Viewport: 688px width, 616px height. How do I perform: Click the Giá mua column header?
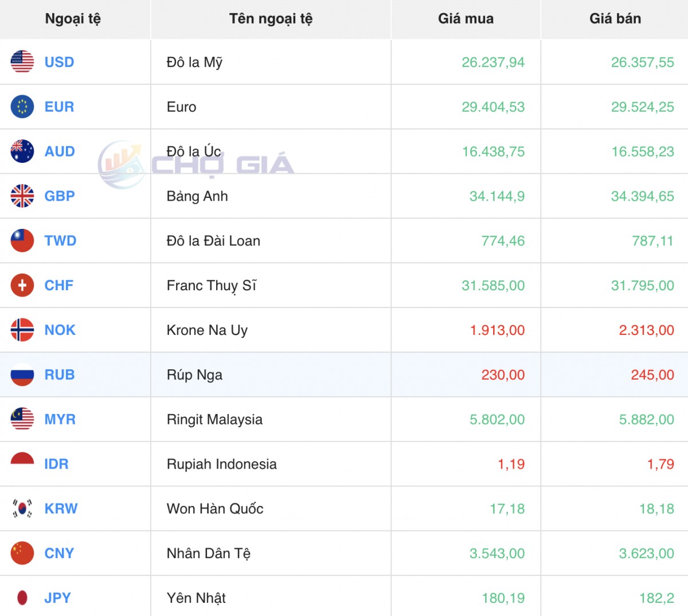pos(466,19)
